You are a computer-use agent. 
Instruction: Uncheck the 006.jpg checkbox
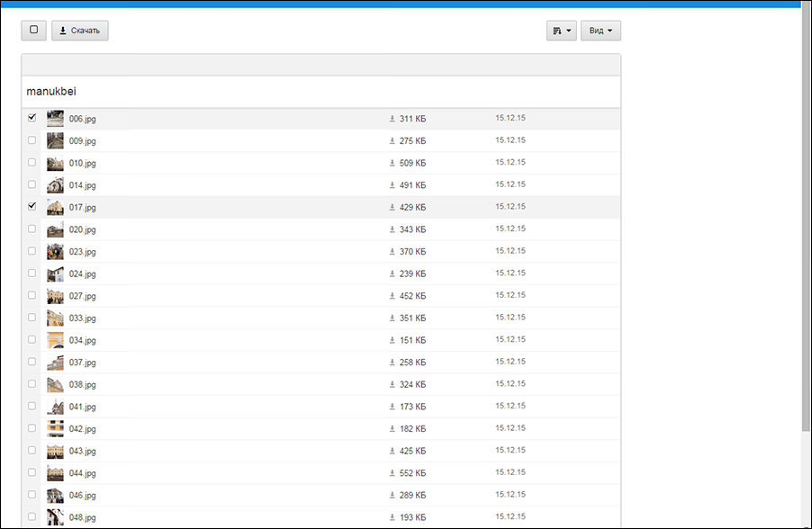coord(32,118)
